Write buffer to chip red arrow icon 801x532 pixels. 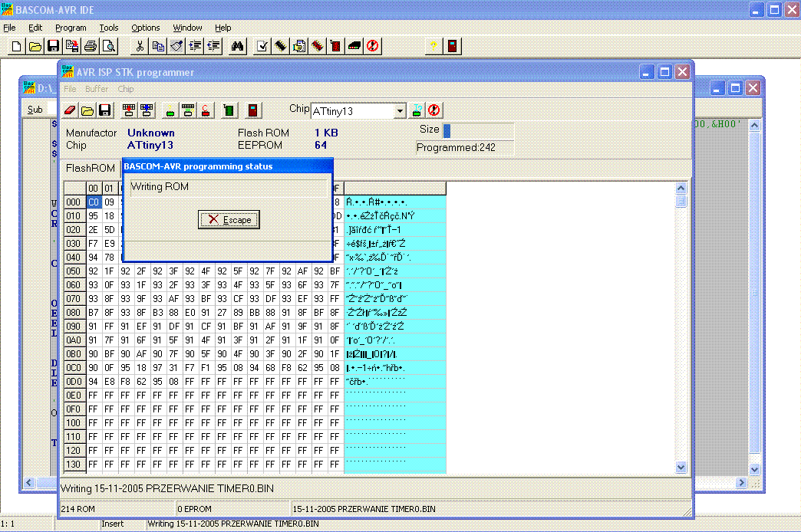click(x=129, y=110)
